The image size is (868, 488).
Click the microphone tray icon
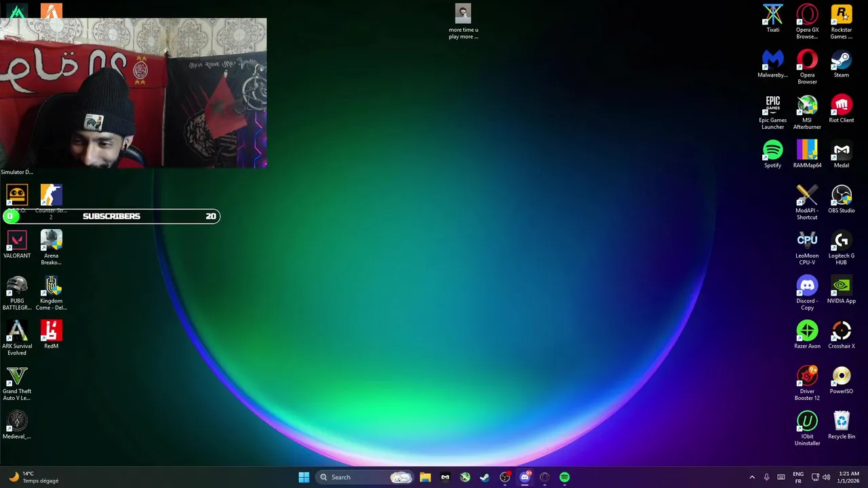tap(766, 477)
